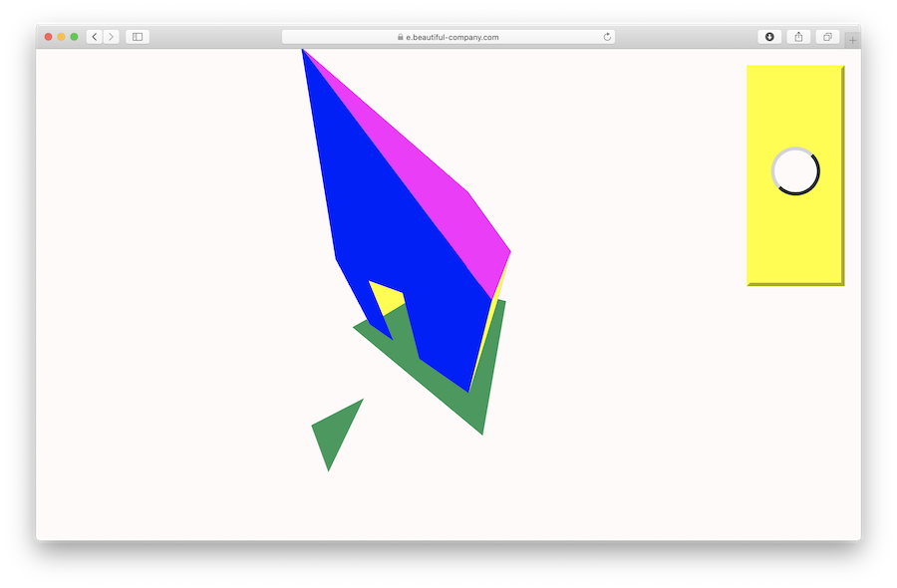This screenshot has height=588, width=897.
Task: Go forward with the Safari forward arrow
Action: pyautogui.click(x=112, y=37)
